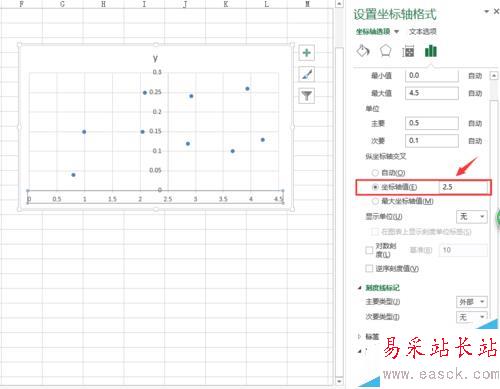Open the Size & Properties section icon

(408, 51)
